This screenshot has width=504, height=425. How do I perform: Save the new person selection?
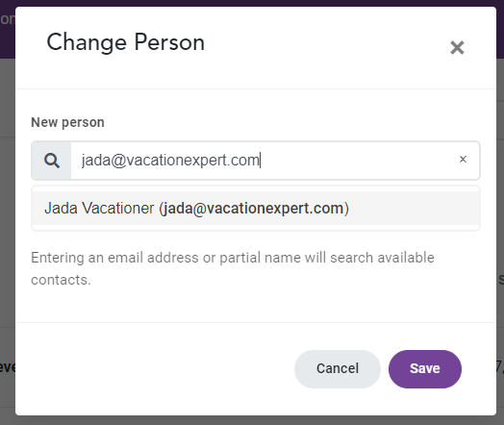425,368
